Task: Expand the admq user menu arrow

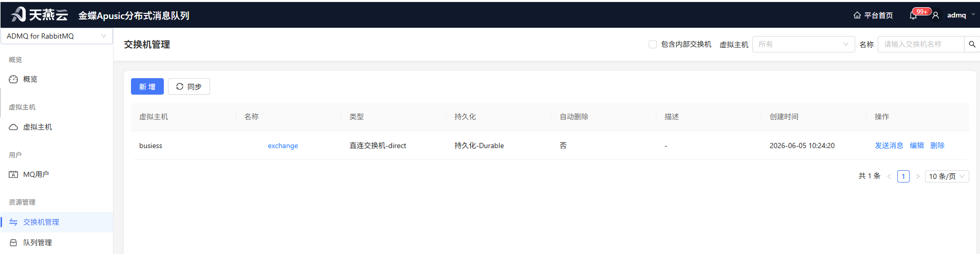Action: pyautogui.click(x=973, y=14)
